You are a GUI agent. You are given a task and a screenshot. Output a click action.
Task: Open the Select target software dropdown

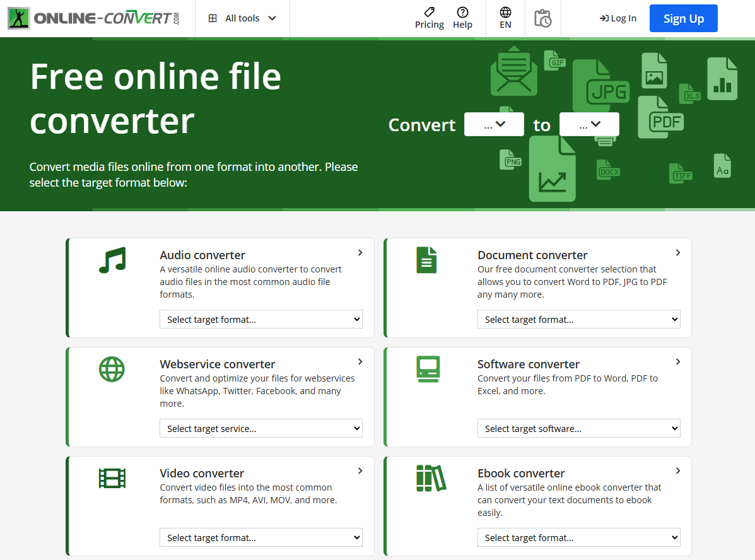point(578,428)
